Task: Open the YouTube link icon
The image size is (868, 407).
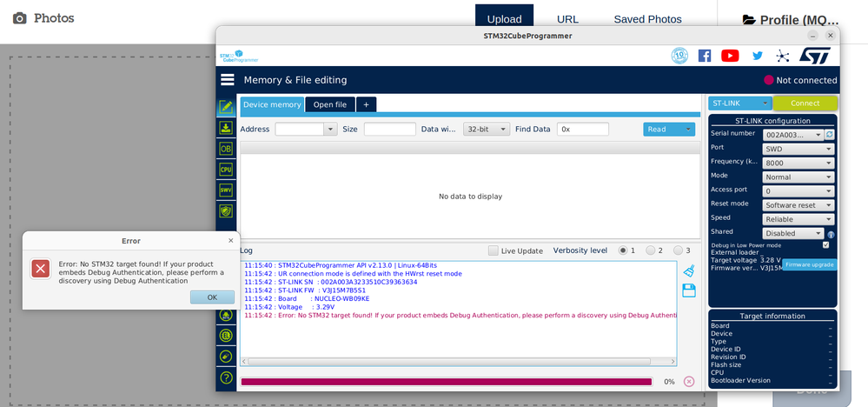Action: tap(730, 56)
